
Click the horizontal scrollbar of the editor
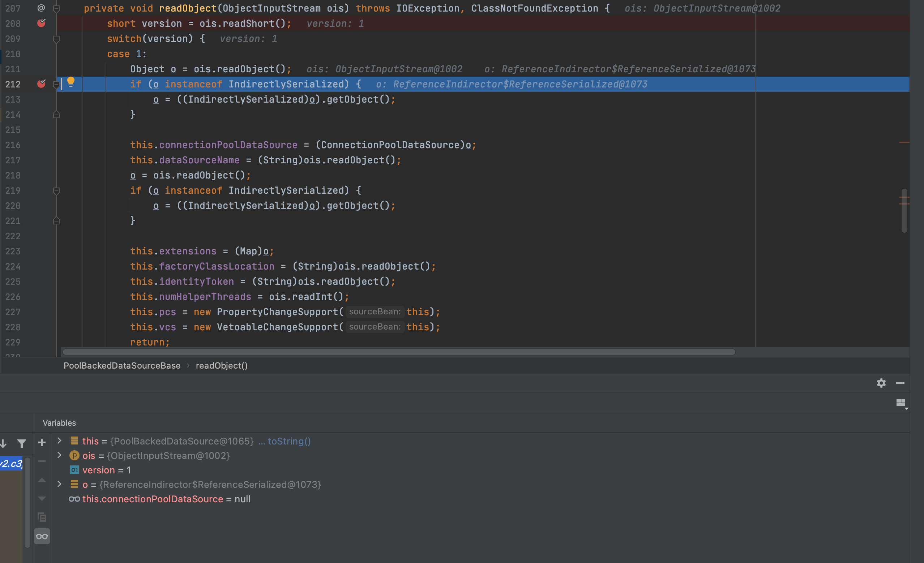[399, 352]
